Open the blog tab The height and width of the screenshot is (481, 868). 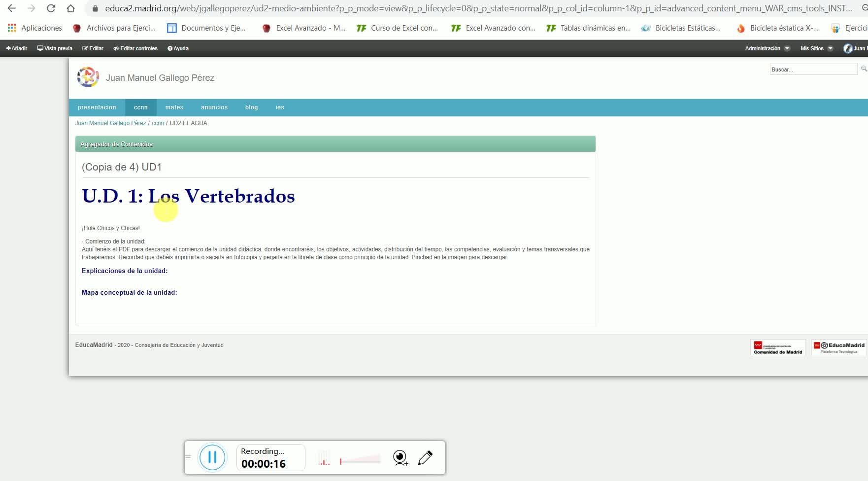click(x=252, y=107)
